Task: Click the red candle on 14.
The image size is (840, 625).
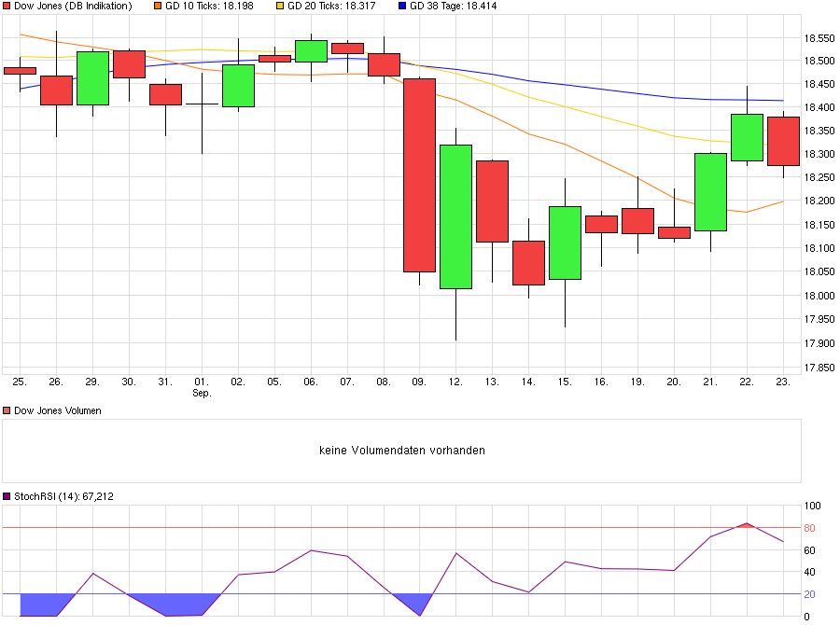Action: [x=529, y=263]
